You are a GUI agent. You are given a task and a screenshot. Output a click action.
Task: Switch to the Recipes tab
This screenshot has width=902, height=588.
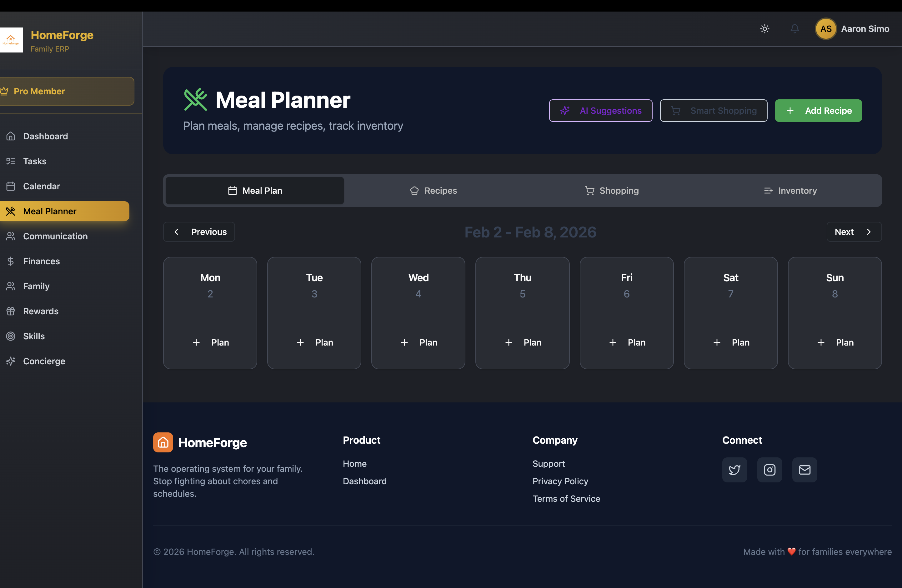coord(433,191)
